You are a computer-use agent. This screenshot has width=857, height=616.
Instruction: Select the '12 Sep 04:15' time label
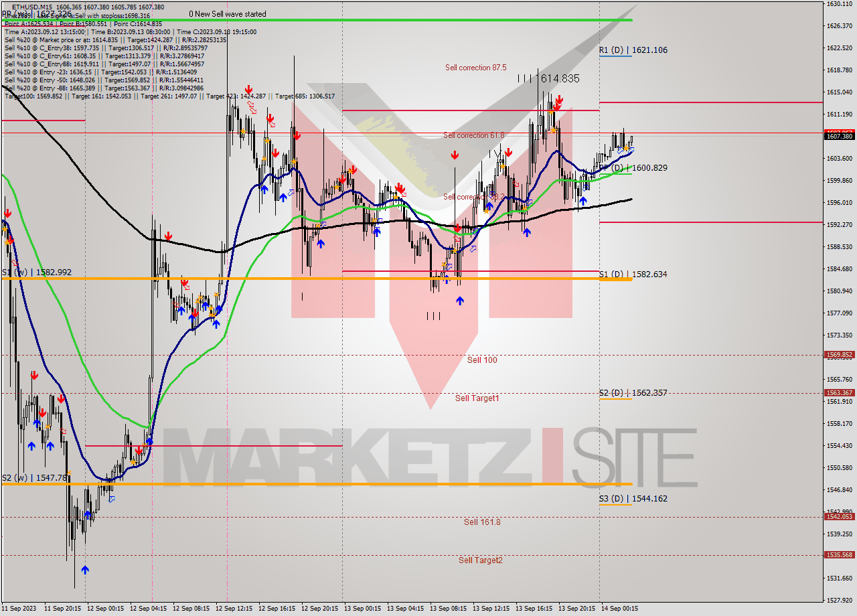coord(149,609)
